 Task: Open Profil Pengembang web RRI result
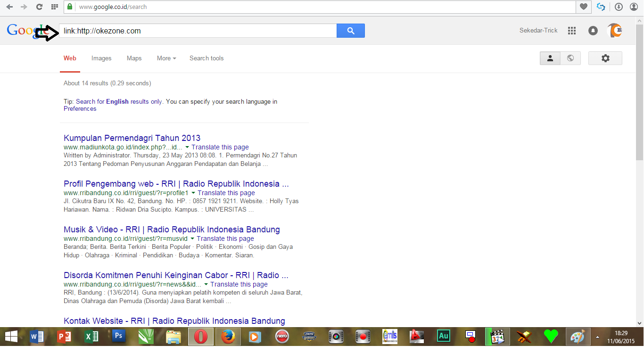pyautogui.click(x=176, y=184)
